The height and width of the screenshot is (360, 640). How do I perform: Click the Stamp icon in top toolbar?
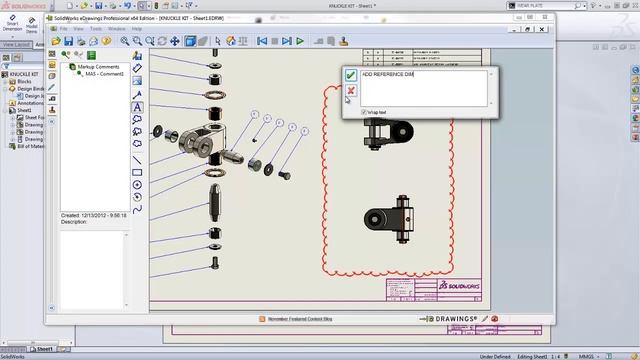pos(344,41)
